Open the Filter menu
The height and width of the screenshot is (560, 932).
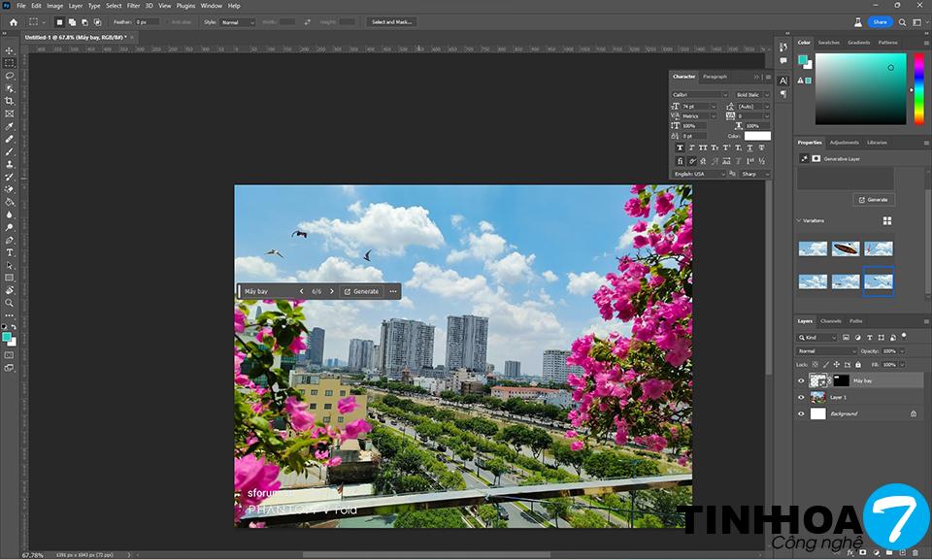133,6
